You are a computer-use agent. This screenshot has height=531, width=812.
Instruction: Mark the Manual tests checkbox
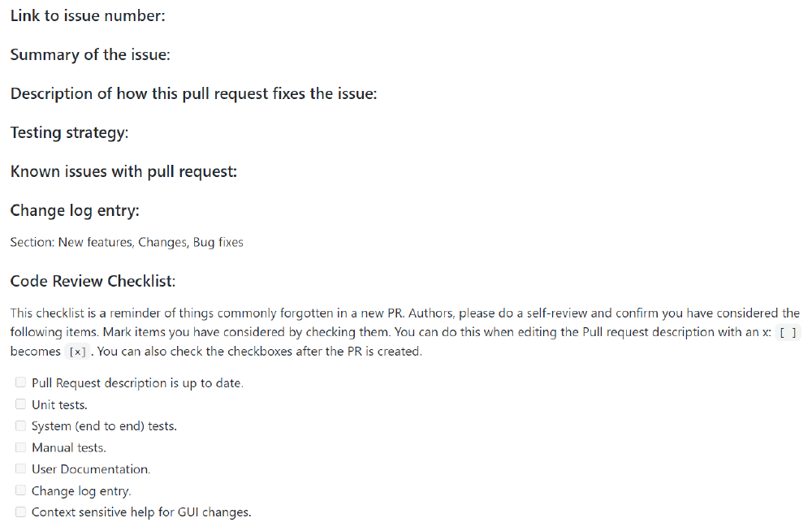coord(21,447)
